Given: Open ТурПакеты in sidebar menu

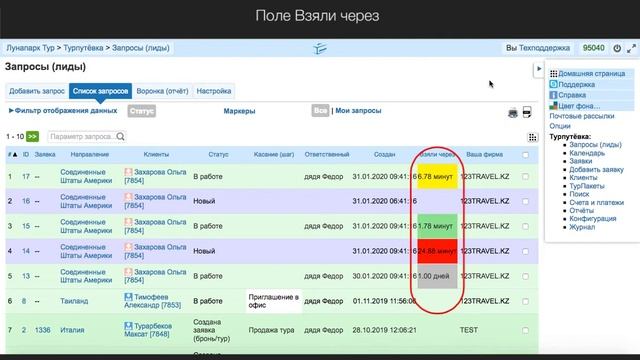Looking at the screenshot, I should (x=587, y=186).
